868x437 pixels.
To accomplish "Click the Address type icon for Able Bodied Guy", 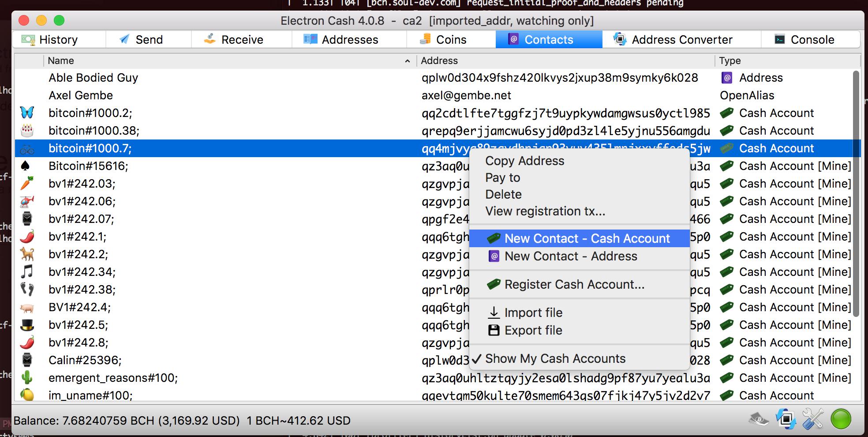I will 727,78.
